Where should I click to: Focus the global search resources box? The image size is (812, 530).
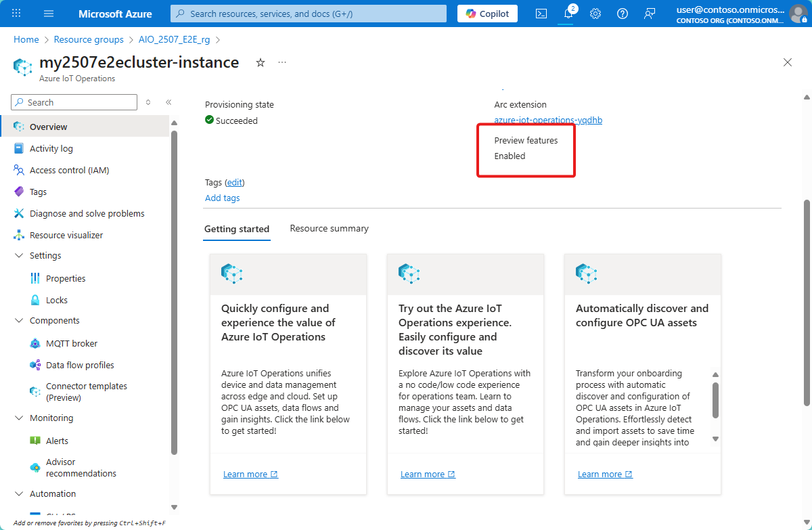coord(309,14)
